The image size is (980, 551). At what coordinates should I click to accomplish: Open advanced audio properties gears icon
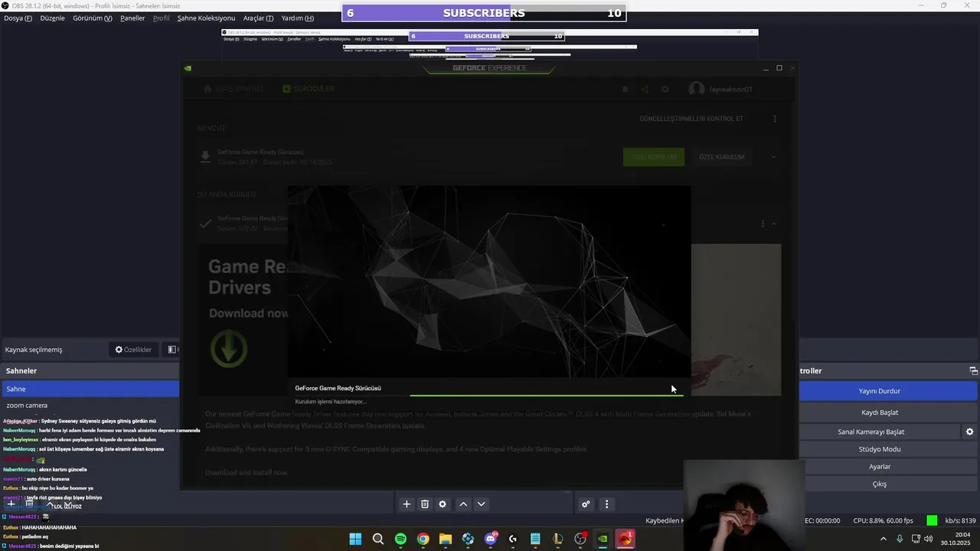pos(586,504)
